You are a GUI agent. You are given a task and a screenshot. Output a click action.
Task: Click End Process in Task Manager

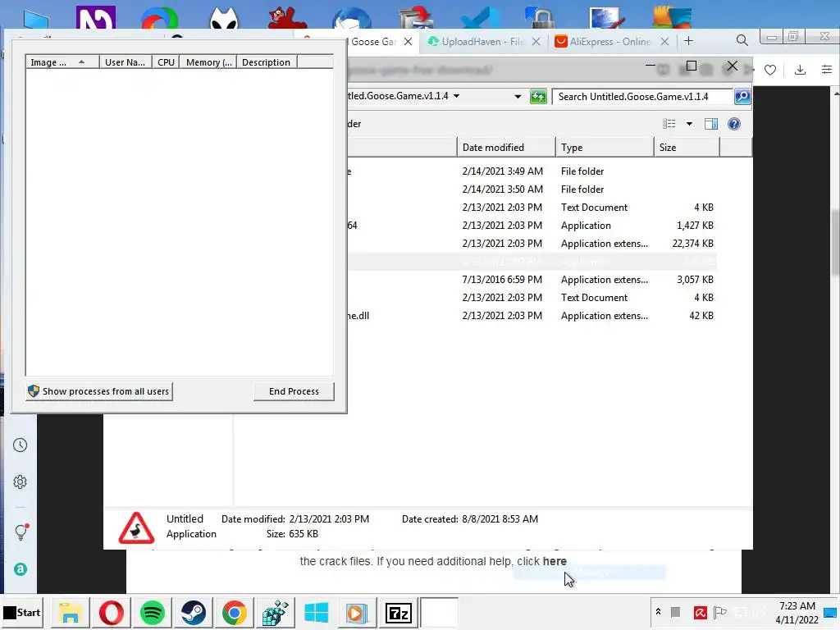(294, 391)
